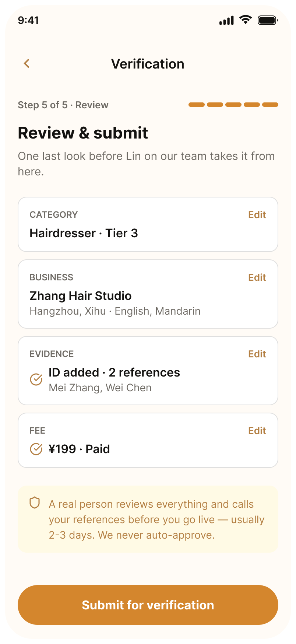Click the evidence checkmark circle icon

point(36,379)
